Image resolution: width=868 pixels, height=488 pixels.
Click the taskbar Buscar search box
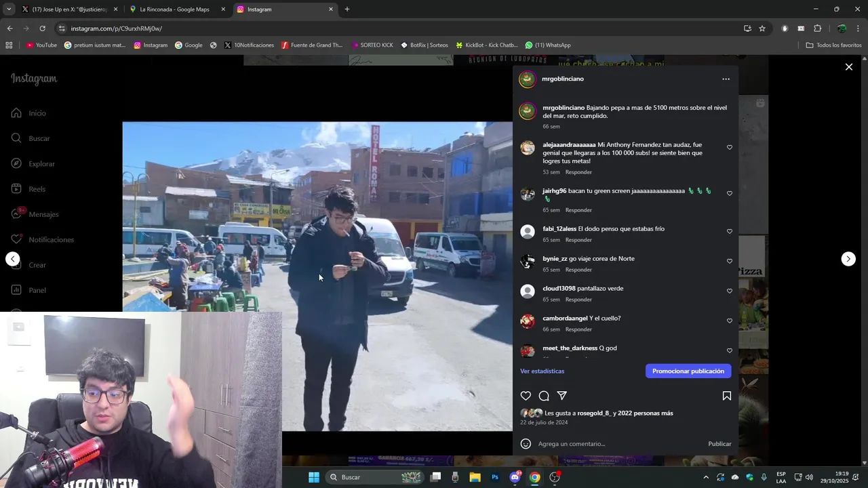click(376, 477)
